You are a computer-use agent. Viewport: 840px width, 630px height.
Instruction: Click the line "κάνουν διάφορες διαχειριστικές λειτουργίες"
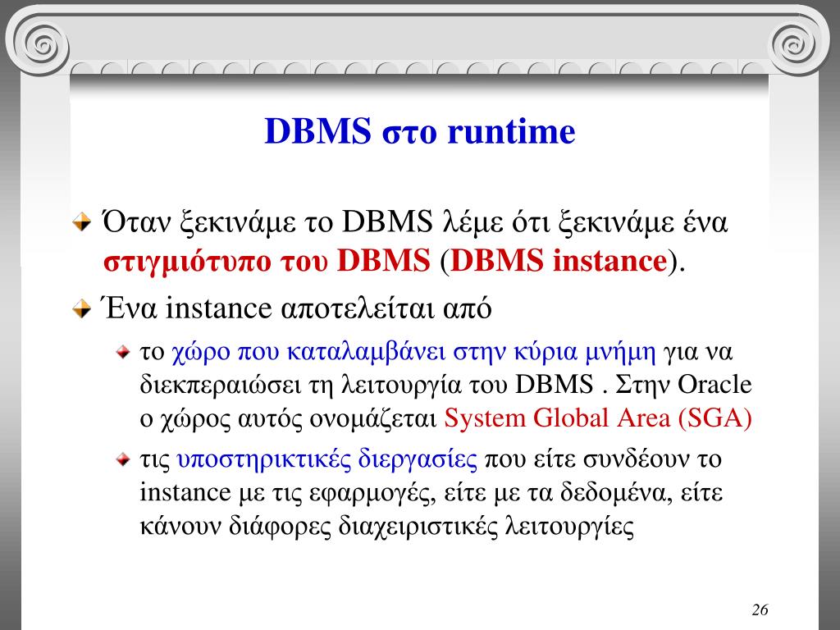[387, 526]
